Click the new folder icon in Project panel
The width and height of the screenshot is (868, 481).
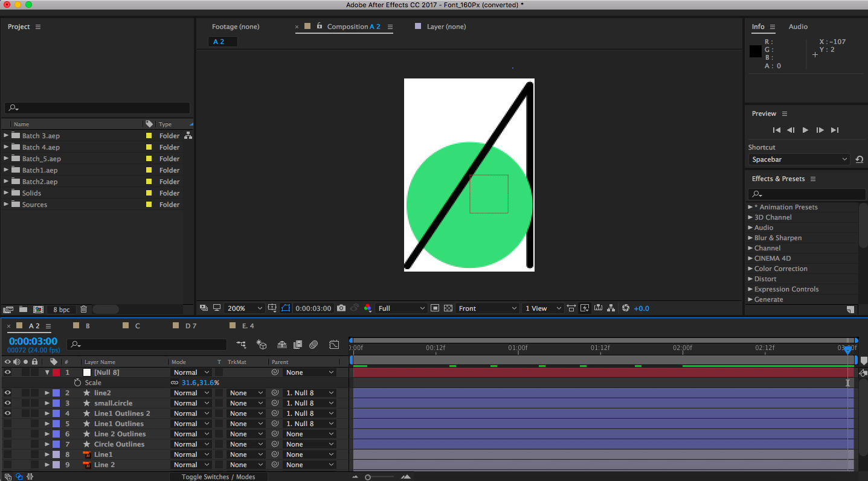pos(23,310)
